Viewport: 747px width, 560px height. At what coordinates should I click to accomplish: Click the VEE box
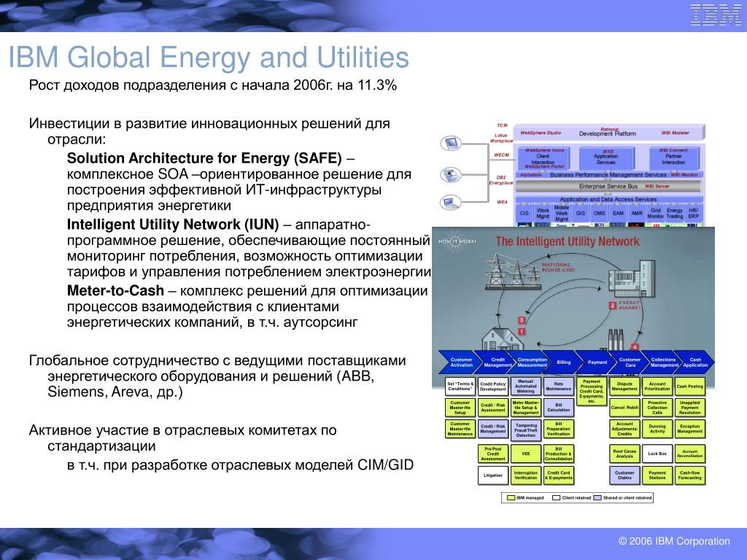[x=525, y=454]
